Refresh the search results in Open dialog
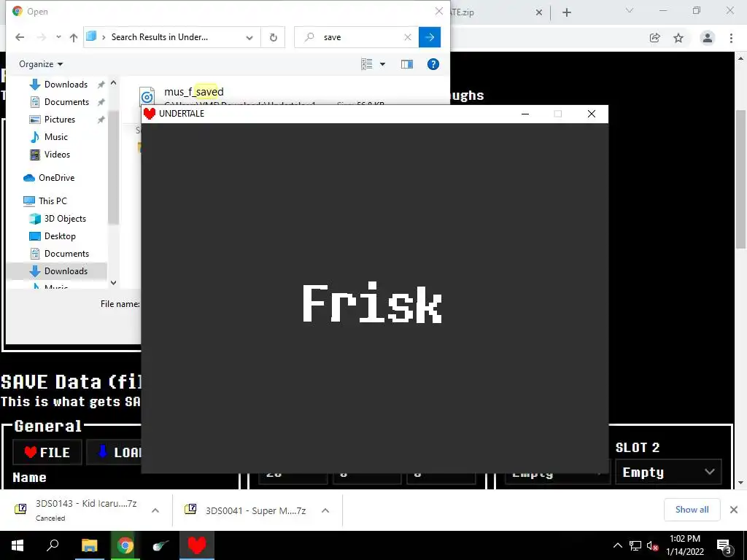The width and height of the screenshot is (747, 560). [273, 37]
